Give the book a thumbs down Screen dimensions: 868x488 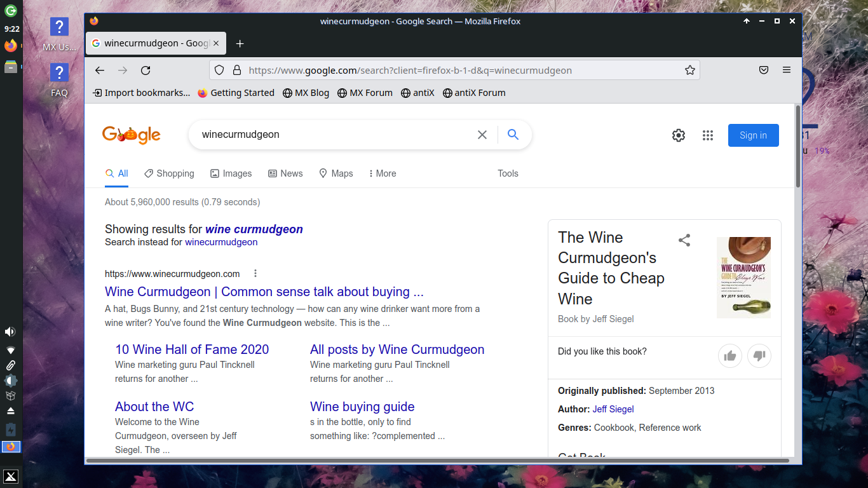click(759, 356)
